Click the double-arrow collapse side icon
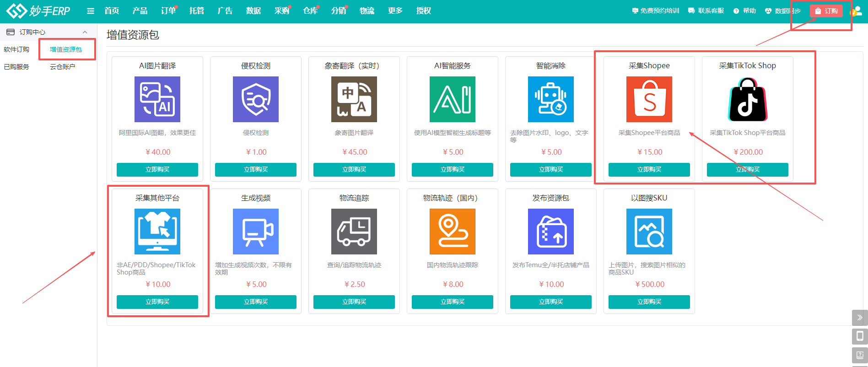This screenshot has height=367, width=868. tap(860, 318)
